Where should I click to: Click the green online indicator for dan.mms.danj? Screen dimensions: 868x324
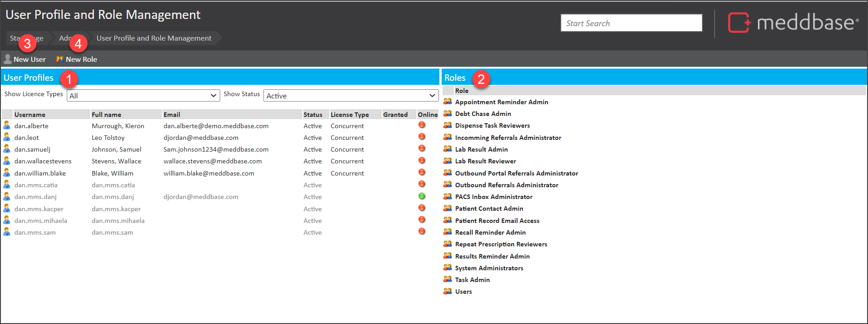pos(422,196)
